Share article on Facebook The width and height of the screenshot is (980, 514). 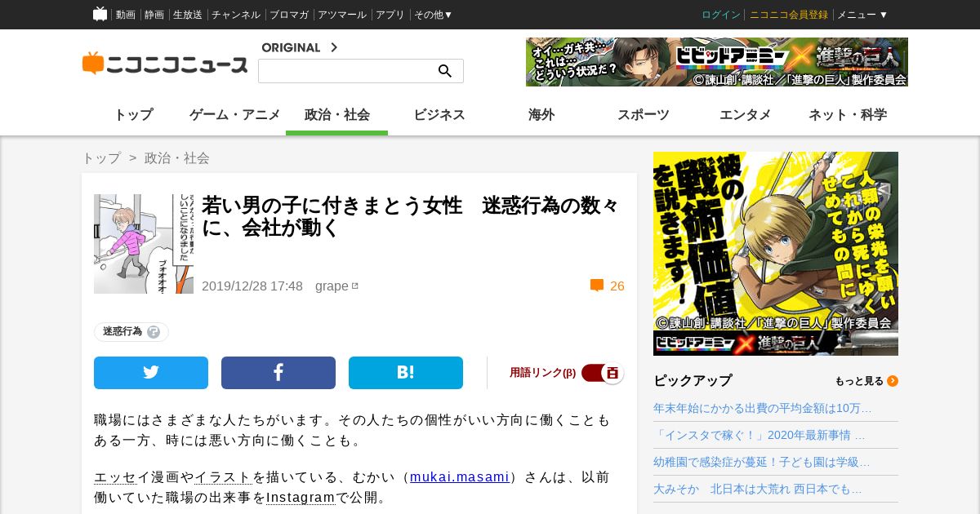pyautogui.click(x=278, y=373)
